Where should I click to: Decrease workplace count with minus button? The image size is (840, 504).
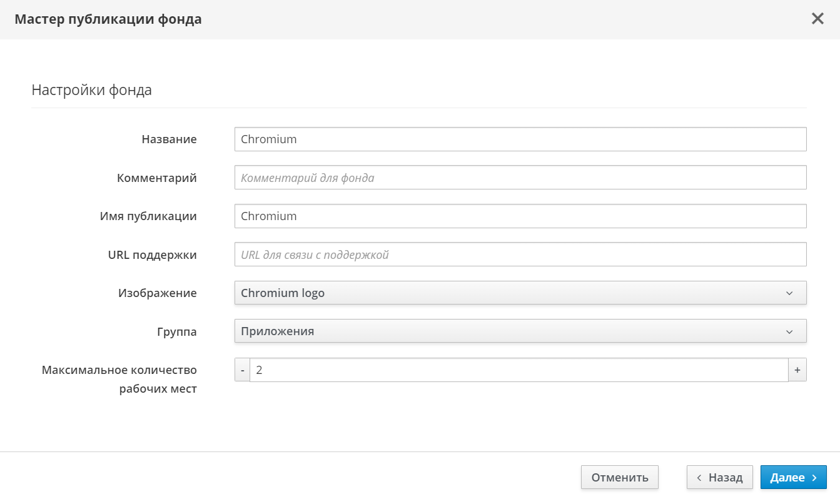tap(242, 370)
